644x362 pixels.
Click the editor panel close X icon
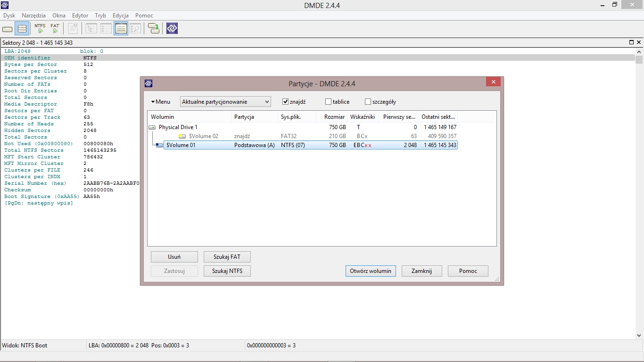[x=639, y=42]
